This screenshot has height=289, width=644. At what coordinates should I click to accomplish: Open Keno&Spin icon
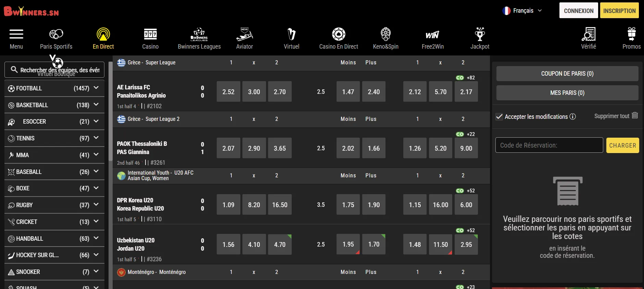coord(386,35)
